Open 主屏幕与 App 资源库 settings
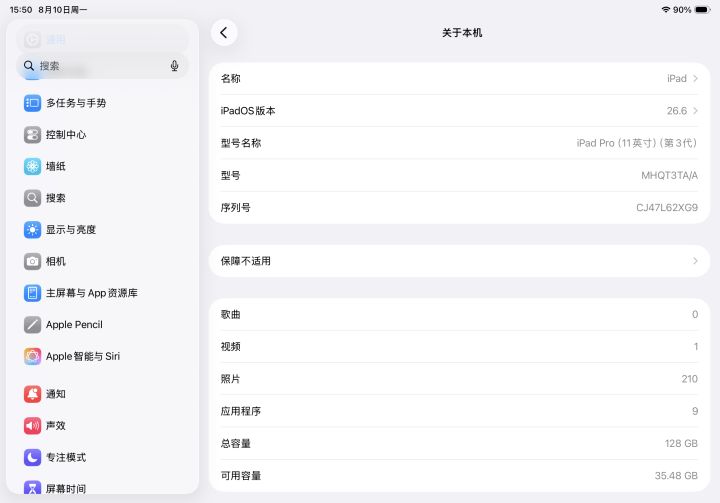The image size is (720, 503). (x=102, y=293)
